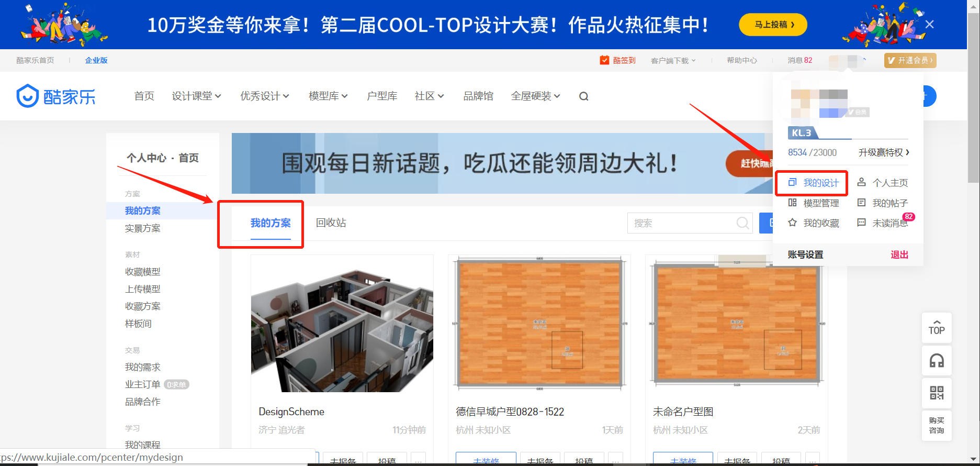The image size is (980, 466).
Task: Expand 设计课堂 dropdown menu
Action: click(197, 96)
